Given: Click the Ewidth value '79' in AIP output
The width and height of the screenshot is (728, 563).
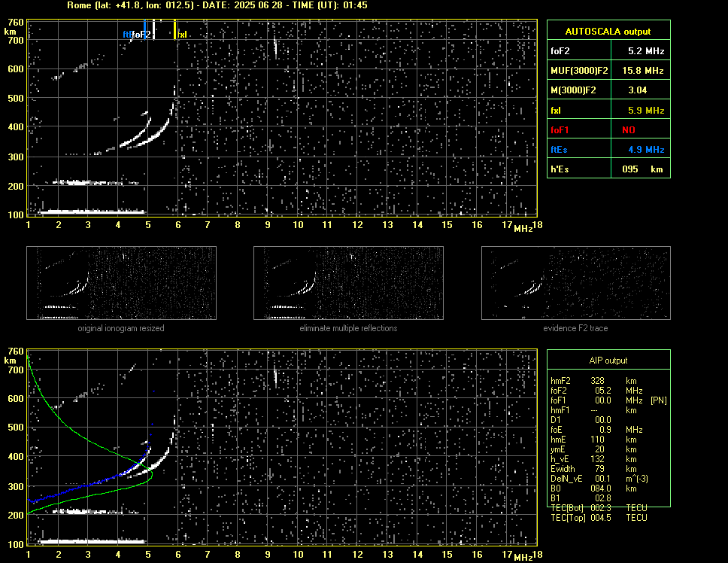Looking at the screenshot, I should [599, 469].
